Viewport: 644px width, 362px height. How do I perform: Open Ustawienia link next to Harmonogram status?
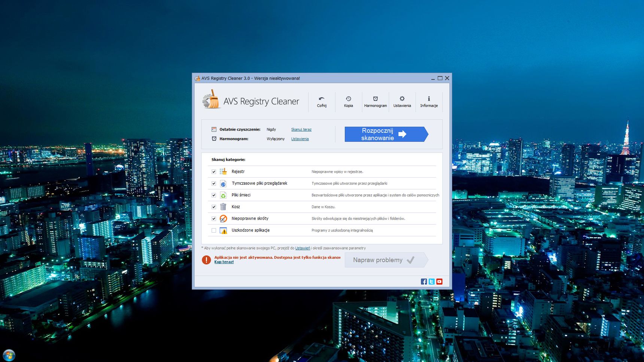(x=300, y=139)
